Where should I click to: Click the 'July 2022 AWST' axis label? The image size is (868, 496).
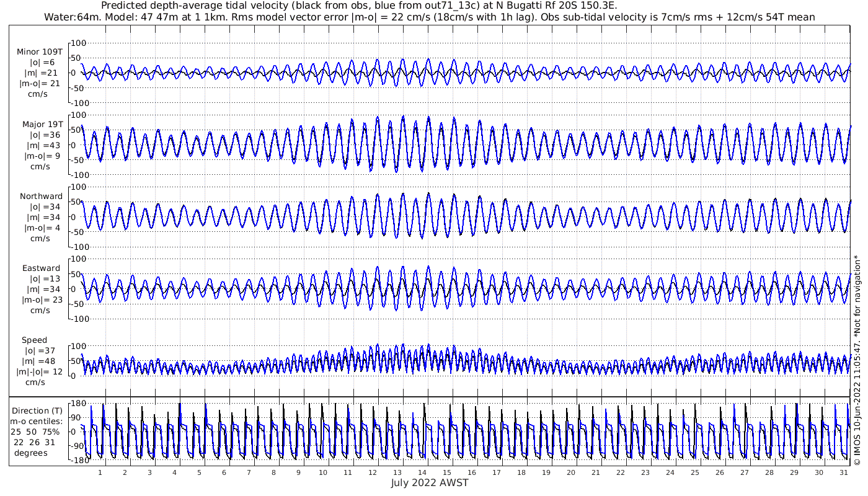[430, 483]
